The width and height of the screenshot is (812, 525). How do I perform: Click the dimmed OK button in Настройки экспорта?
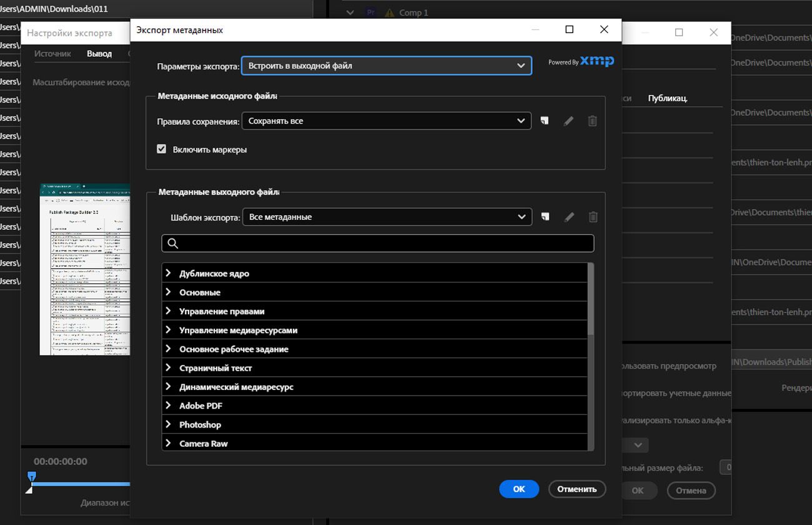pyautogui.click(x=637, y=491)
